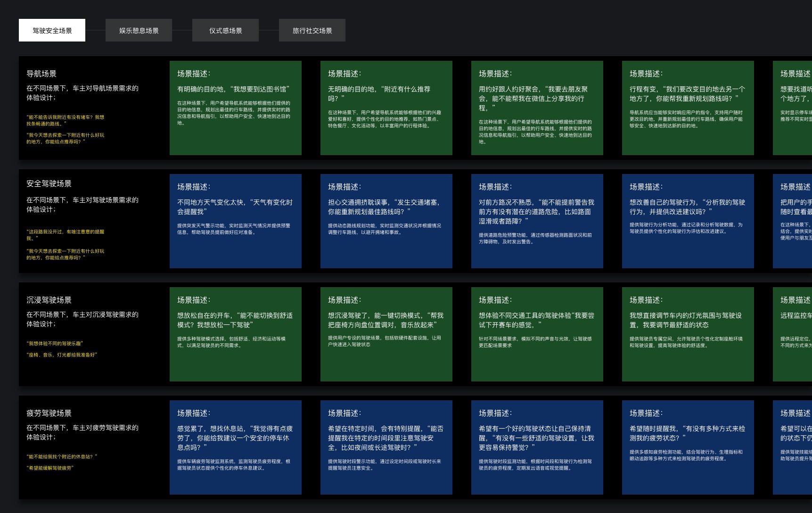The width and height of the screenshot is (812, 513).
Task: Open the 对前方路况不熟悉 hazard warning card
Action: (537, 221)
